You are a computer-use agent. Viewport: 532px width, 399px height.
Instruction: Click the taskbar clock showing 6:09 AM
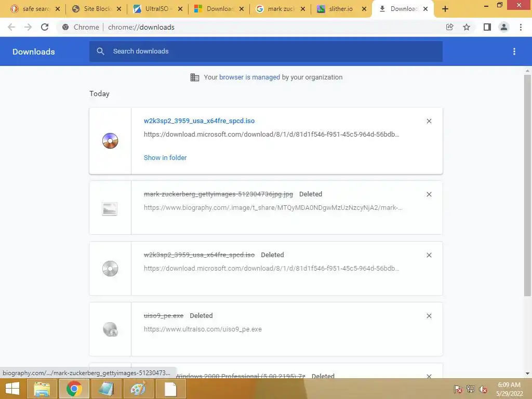tap(509, 389)
